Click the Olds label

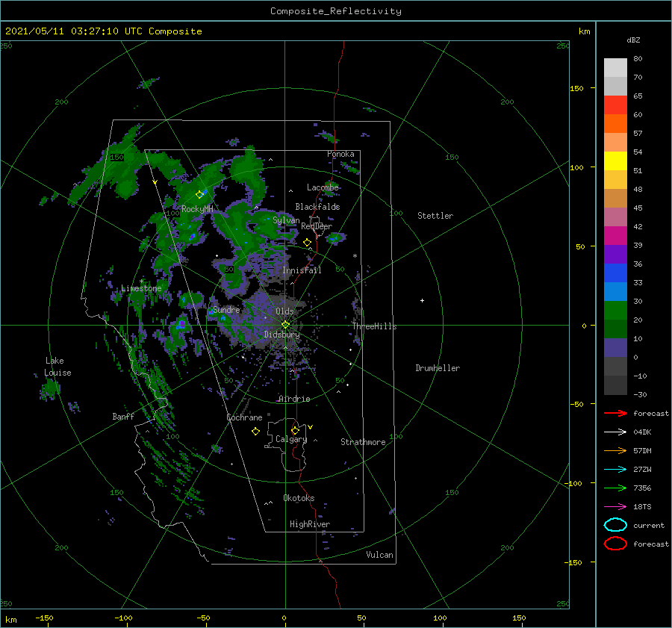pyautogui.click(x=284, y=311)
